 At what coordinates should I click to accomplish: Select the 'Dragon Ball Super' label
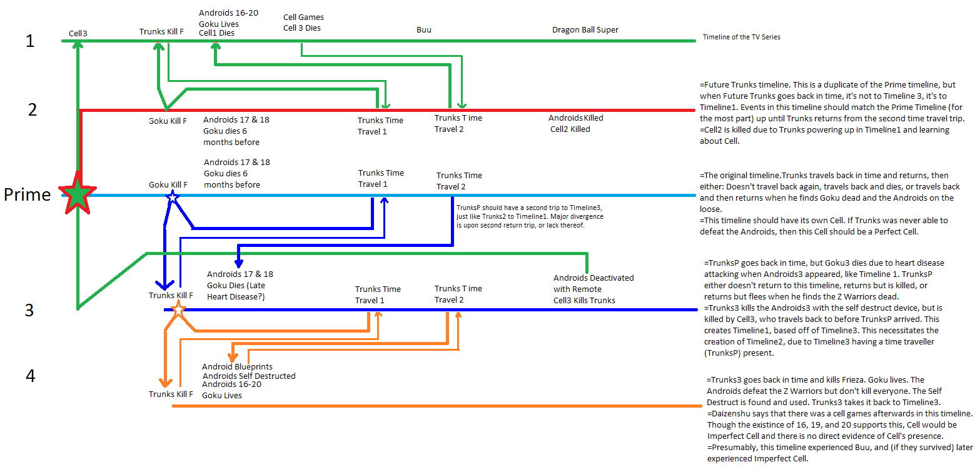[585, 29]
